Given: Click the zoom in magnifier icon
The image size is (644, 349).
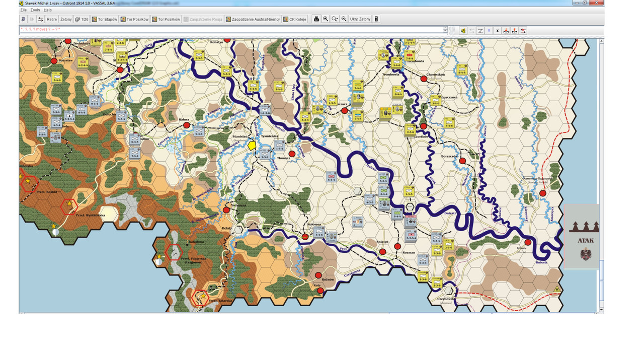Looking at the screenshot, I should (326, 19).
